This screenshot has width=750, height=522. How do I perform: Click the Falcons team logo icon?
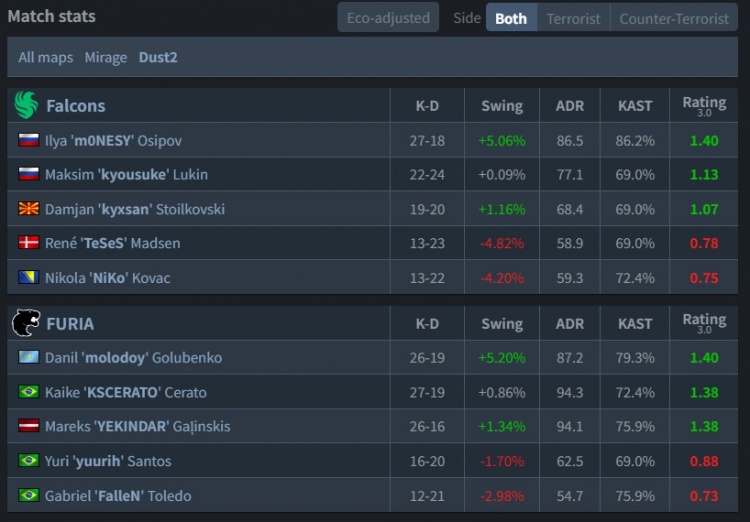[x=26, y=105]
